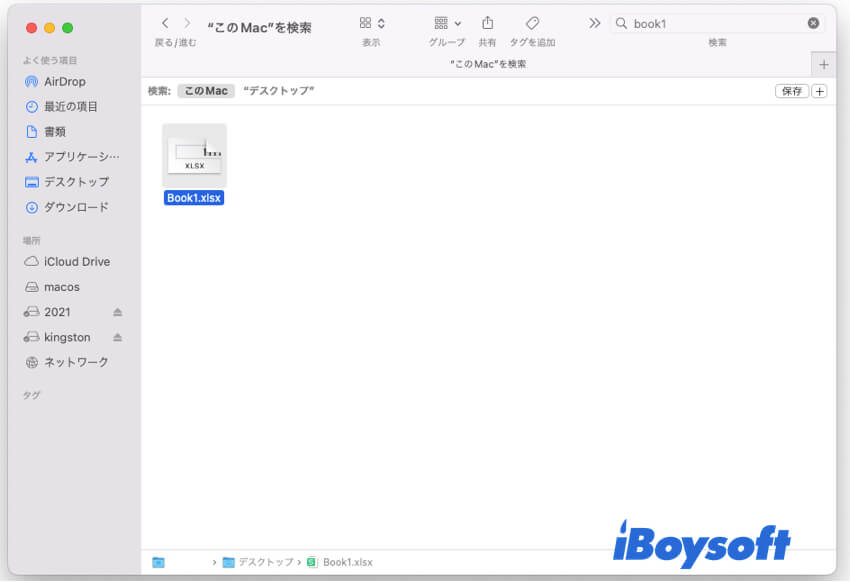Switch search scope to "デスクトップ"
Viewport: 850px width, 582px height.
[x=279, y=91]
